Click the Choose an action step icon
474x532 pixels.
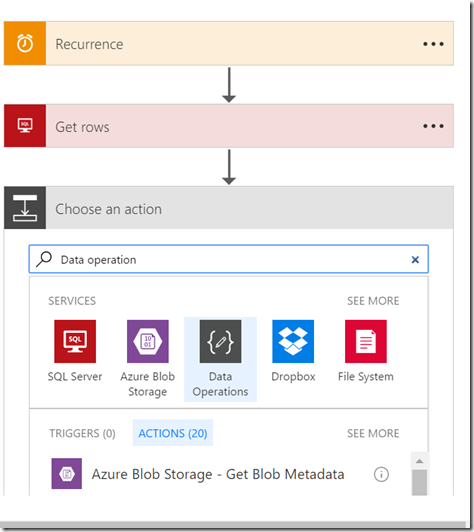pos(25,208)
